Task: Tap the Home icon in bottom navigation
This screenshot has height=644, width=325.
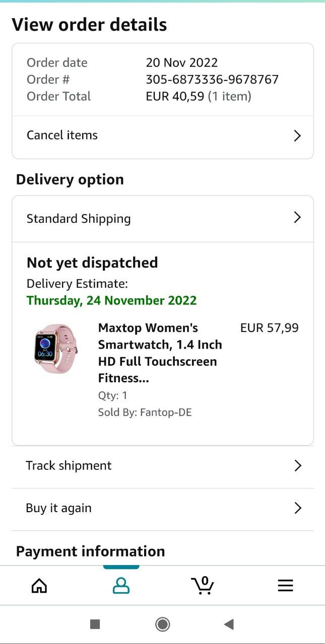Action: [39, 586]
